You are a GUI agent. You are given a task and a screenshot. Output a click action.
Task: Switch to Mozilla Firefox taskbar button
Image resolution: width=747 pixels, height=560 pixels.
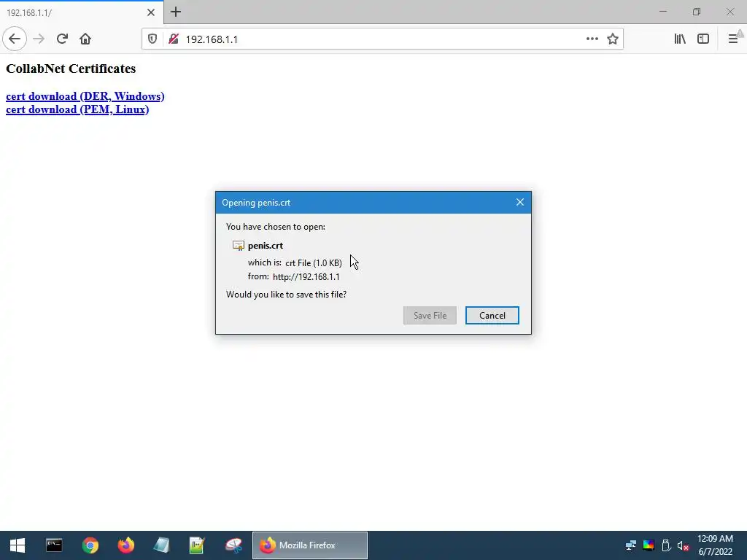coord(309,545)
